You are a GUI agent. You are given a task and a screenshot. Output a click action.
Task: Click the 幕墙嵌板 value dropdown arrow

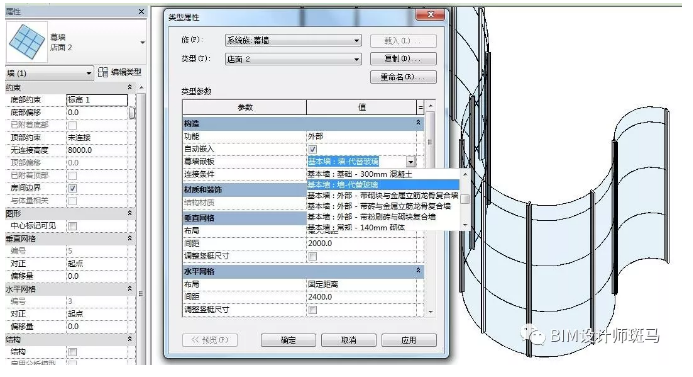click(411, 162)
